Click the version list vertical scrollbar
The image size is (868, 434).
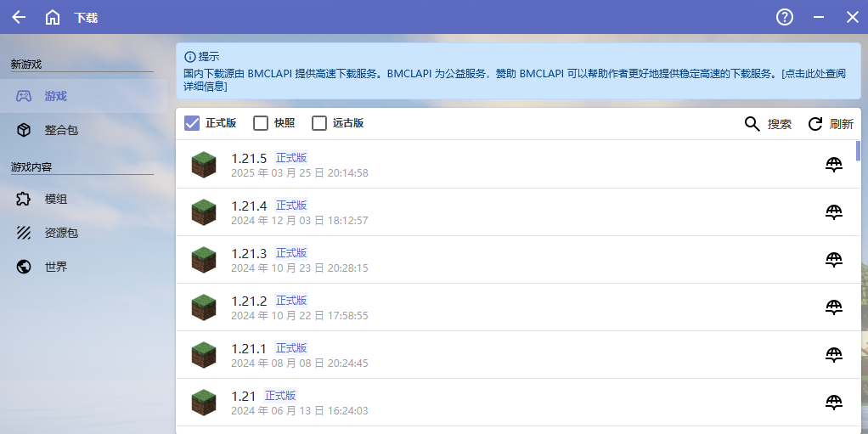click(858, 151)
